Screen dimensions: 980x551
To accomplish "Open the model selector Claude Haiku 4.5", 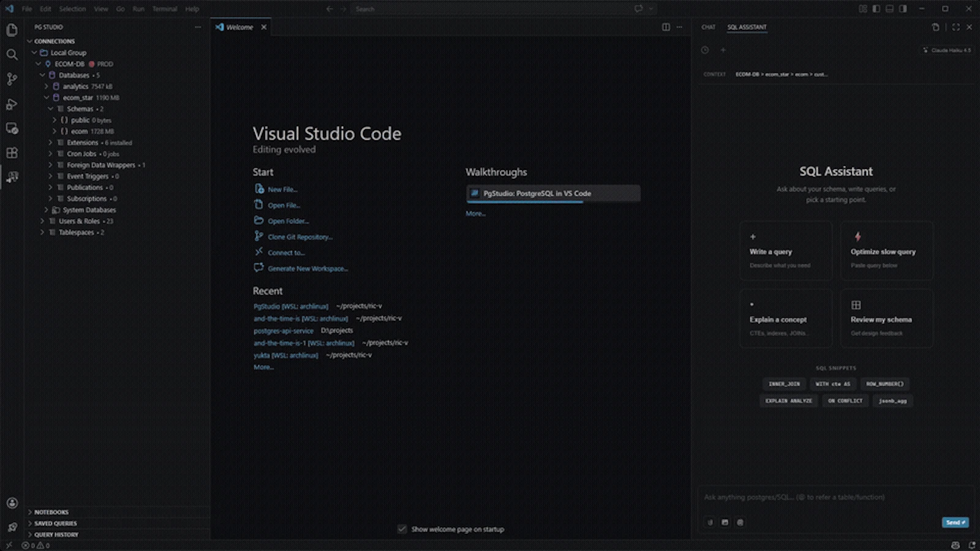I will pos(947,50).
